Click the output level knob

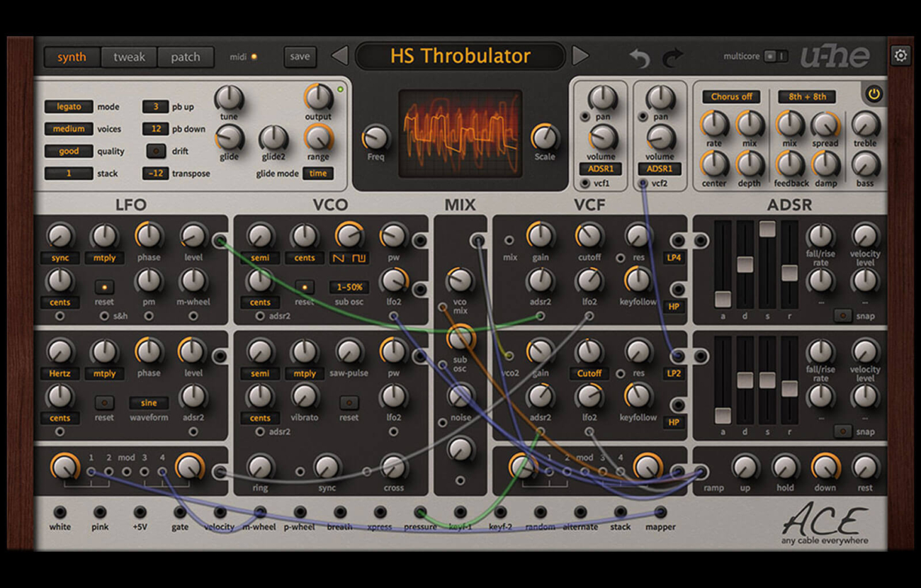(x=318, y=97)
